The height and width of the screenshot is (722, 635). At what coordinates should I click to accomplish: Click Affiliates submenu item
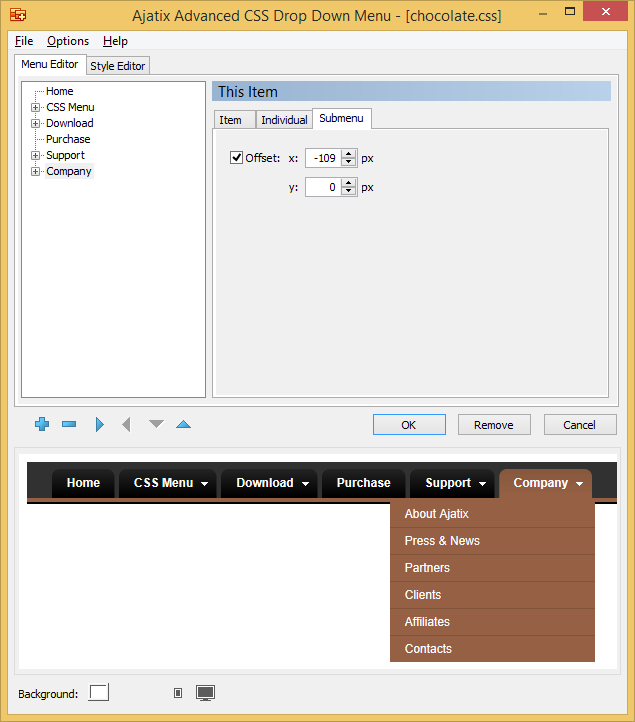tap(492, 622)
